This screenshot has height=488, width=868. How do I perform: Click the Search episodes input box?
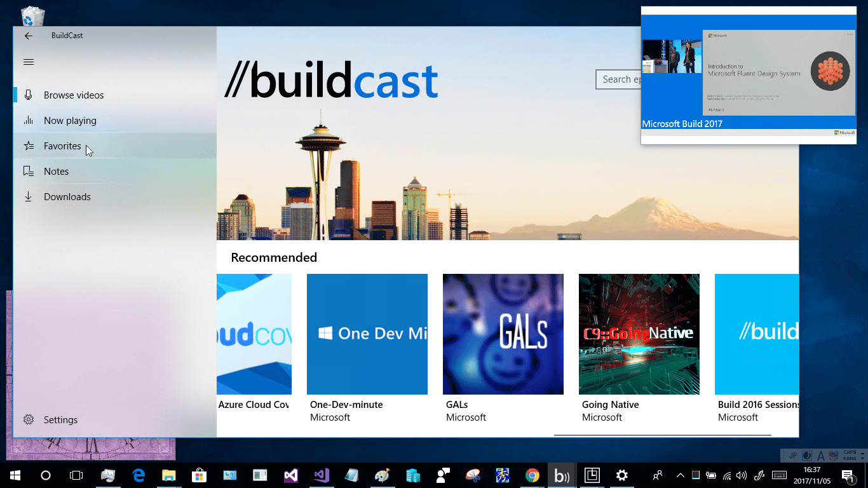618,79
